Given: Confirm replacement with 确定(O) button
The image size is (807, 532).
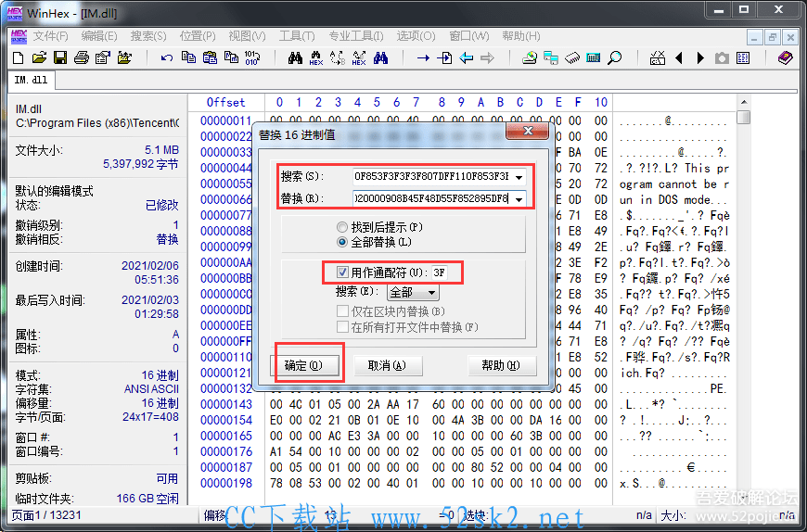Looking at the screenshot, I should point(303,365).
